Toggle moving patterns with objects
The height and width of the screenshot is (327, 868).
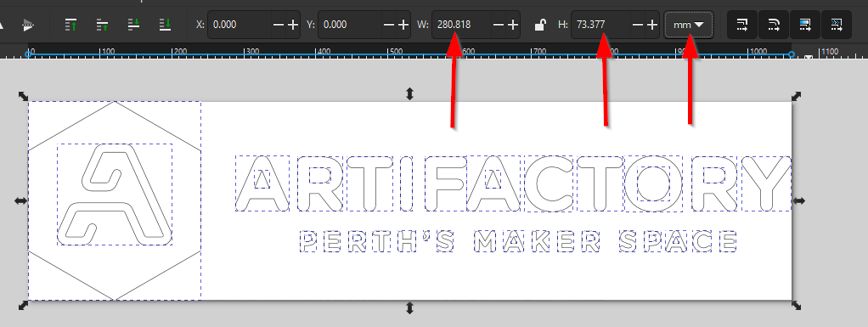pyautogui.click(x=837, y=25)
